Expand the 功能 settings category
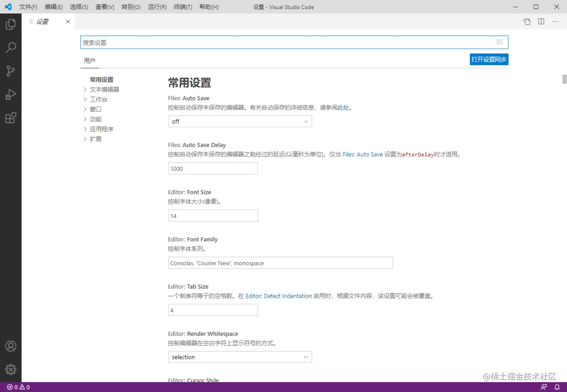 pos(85,119)
